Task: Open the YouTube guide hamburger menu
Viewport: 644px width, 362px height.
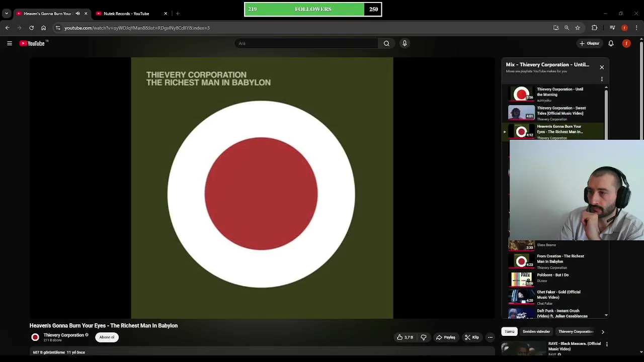Action: pyautogui.click(x=10, y=43)
